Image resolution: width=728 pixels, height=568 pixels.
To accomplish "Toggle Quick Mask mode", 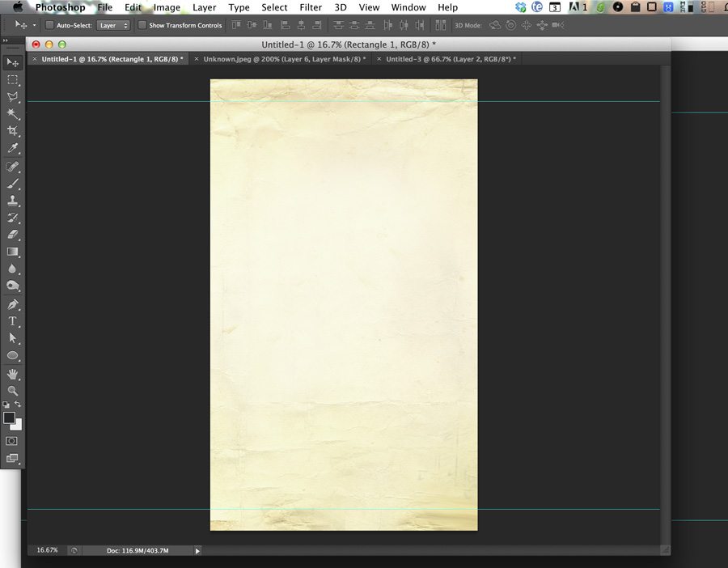I will 12,441.
